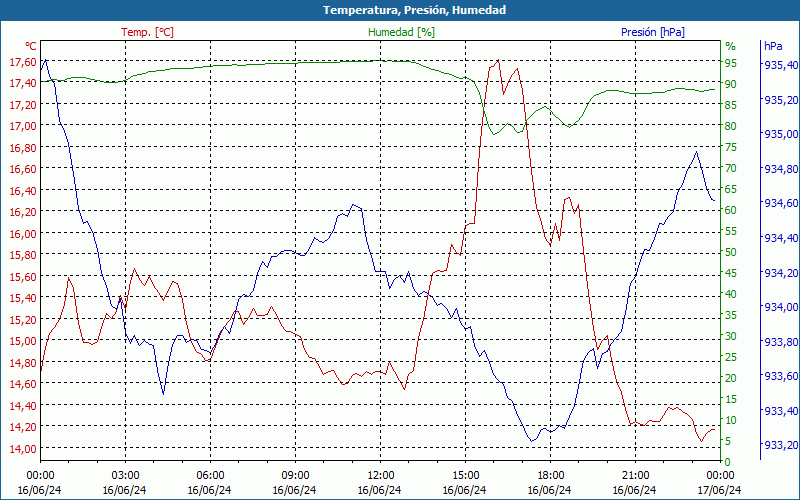
Task: Click humidity axis value 25
Action: tap(731, 358)
